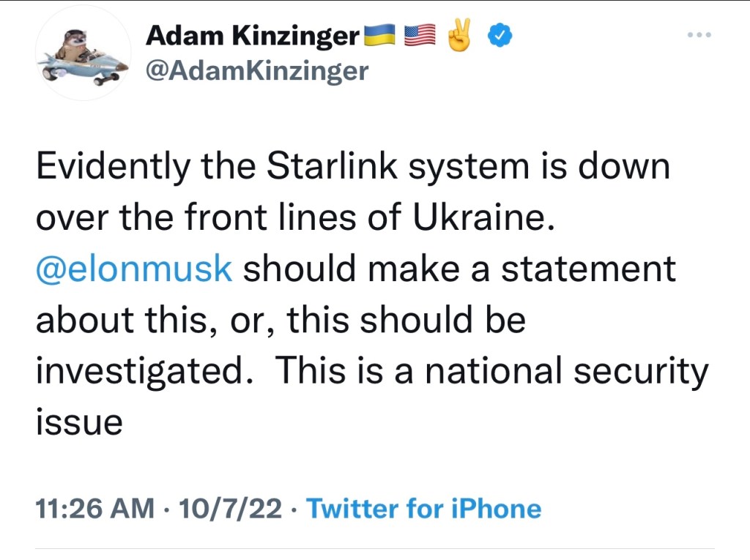The width and height of the screenshot is (750, 560).
Task: Click the Ukraine flag emoji
Action: [379, 35]
